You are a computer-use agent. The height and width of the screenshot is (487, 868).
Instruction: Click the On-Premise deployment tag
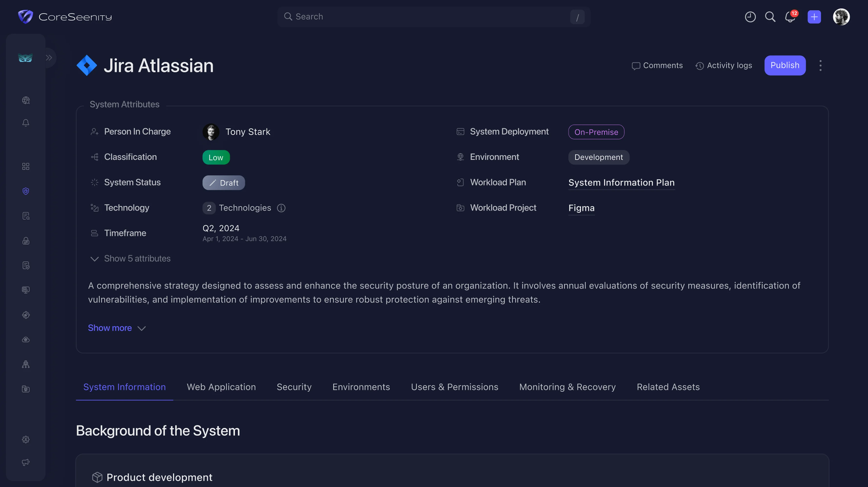pos(596,132)
